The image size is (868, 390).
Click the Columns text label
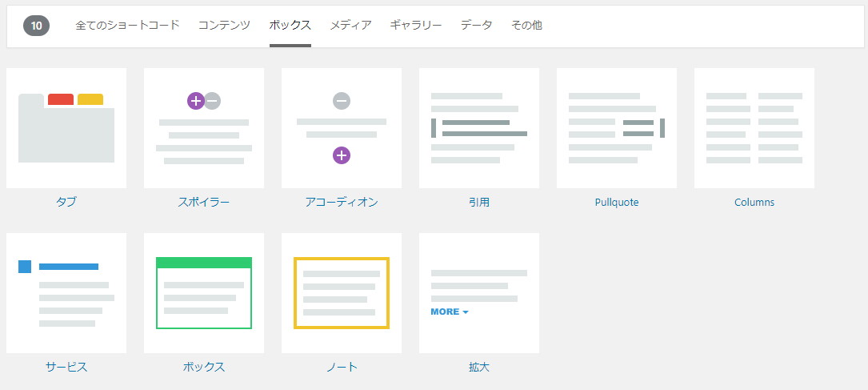(754, 203)
